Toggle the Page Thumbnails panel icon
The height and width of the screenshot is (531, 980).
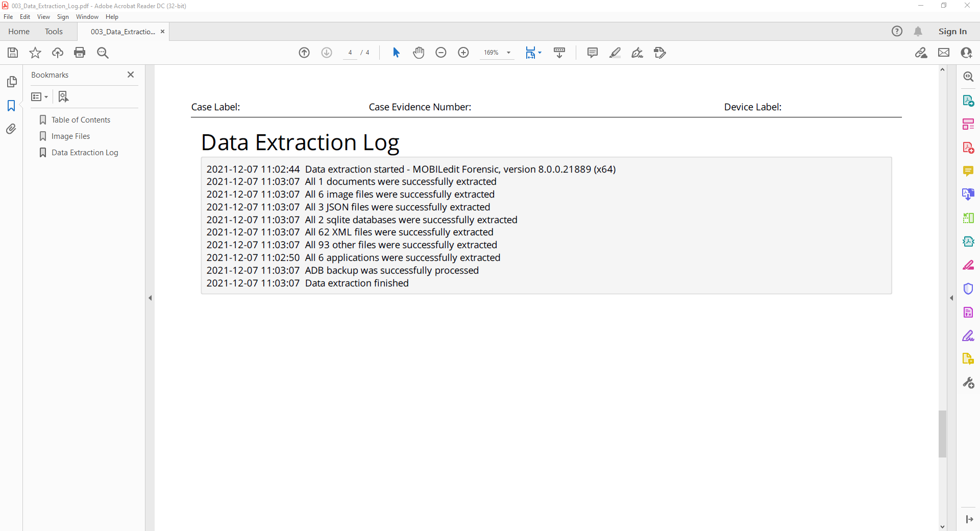[x=11, y=82]
